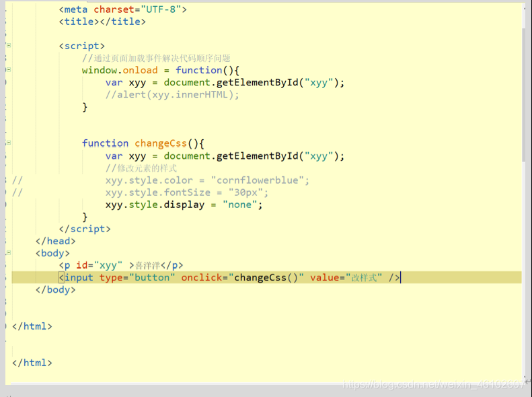This screenshot has width=532, height=397.
Task: Click the xyy.style.display = "none"; line
Action: pyautogui.click(x=184, y=205)
